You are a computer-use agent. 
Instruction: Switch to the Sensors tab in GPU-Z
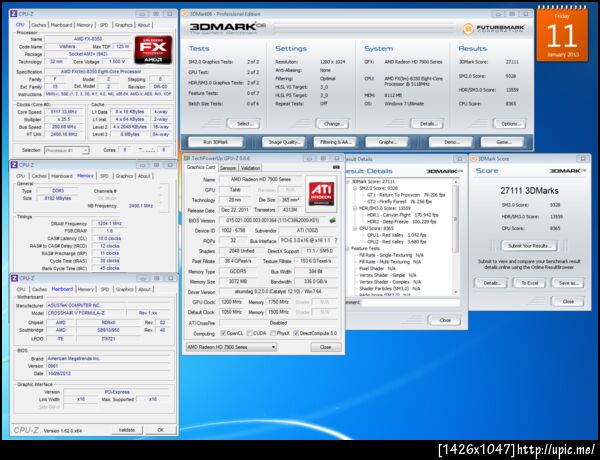point(228,168)
